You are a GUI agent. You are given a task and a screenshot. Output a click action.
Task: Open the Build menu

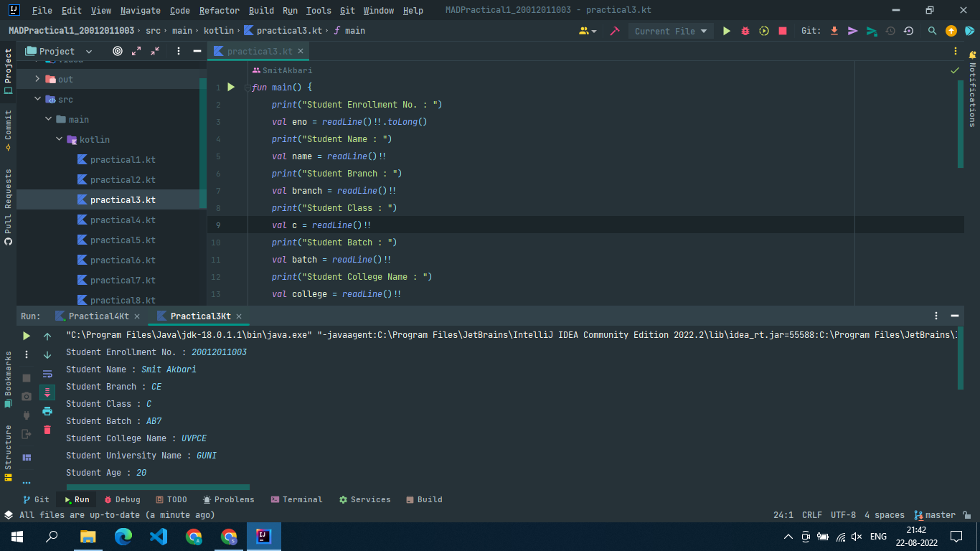pyautogui.click(x=261, y=10)
